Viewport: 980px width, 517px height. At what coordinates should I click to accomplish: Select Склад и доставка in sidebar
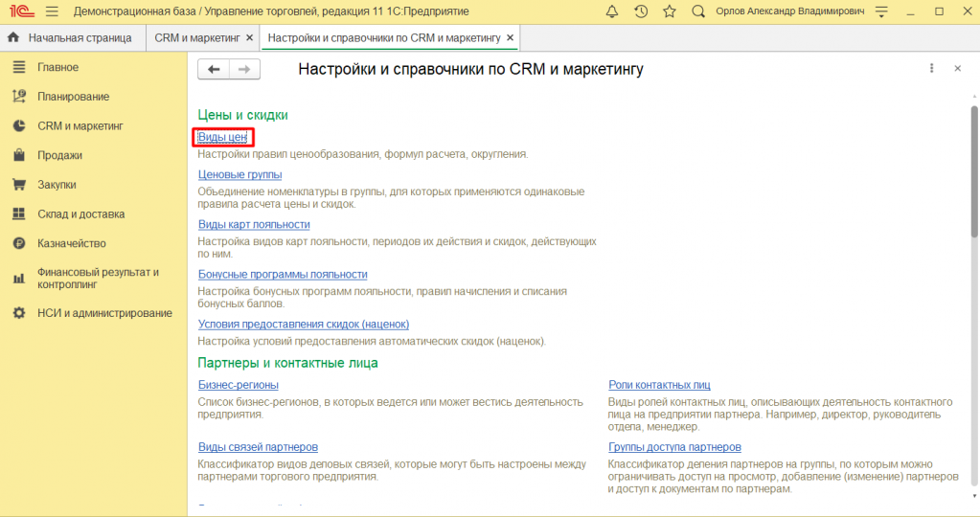(80, 214)
